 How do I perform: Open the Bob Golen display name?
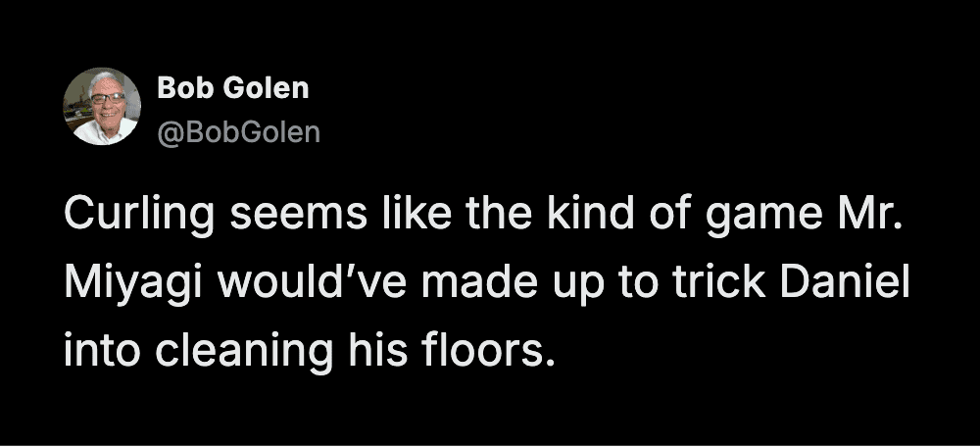[x=233, y=88]
